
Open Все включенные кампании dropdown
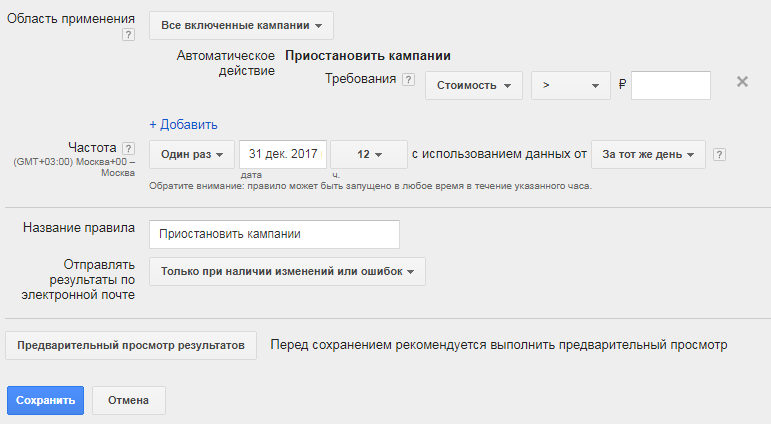coord(241,25)
